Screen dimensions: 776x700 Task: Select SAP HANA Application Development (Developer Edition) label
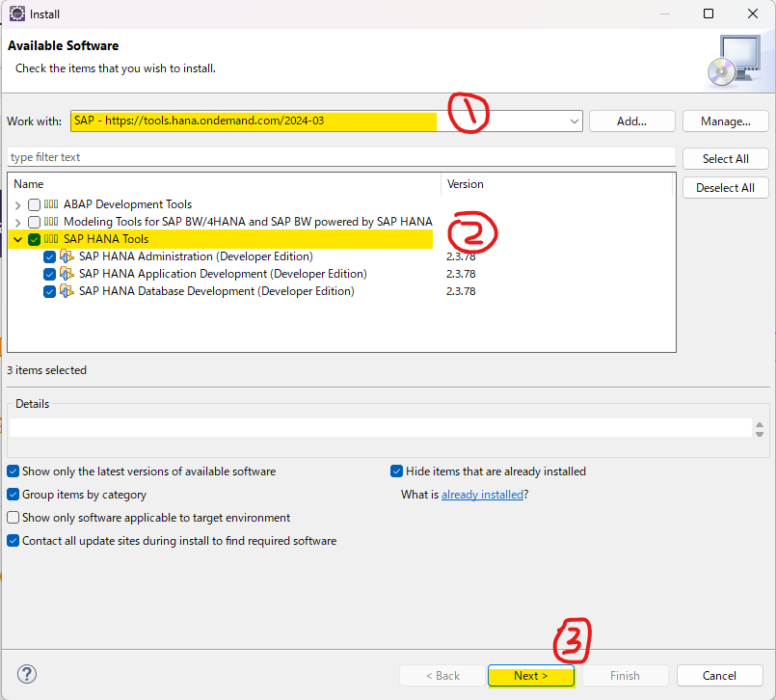[x=223, y=274]
